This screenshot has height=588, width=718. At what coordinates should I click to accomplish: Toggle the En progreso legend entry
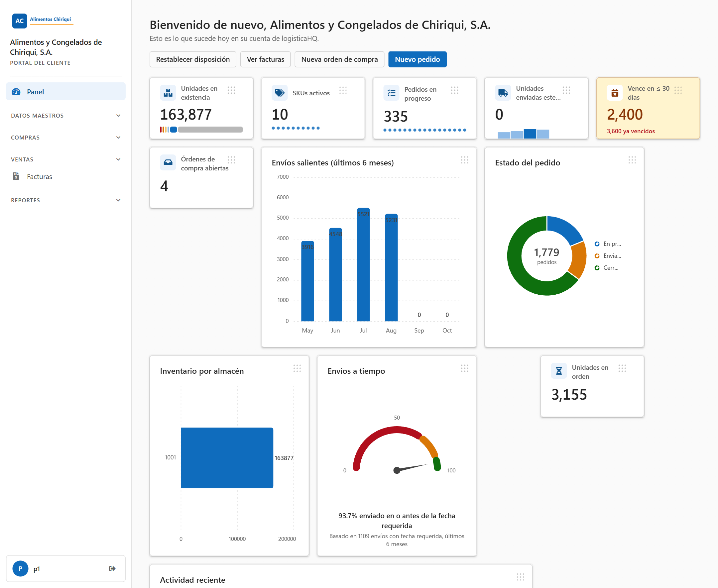pos(608,244)
